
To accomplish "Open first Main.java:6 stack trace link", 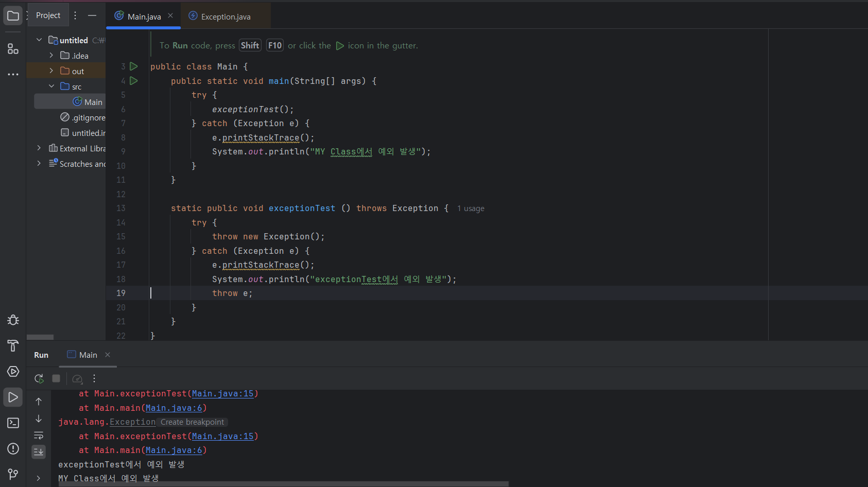I will pos(174,408).
